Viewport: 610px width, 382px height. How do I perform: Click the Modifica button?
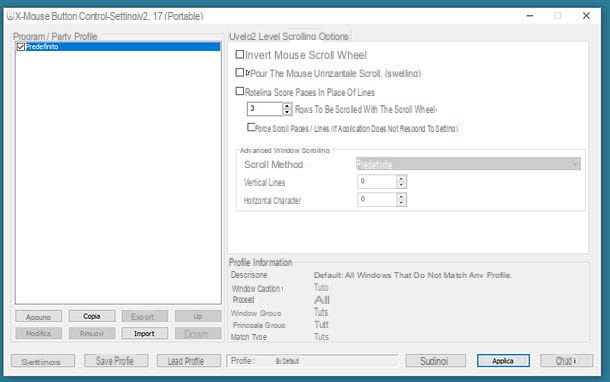coord(39,333)
